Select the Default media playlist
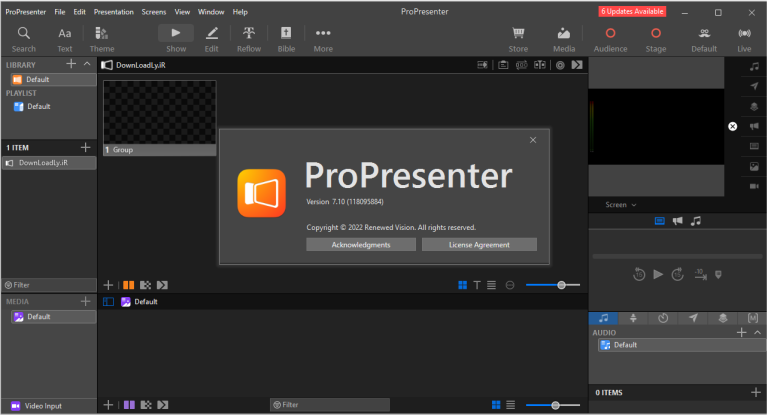Image resolution: width=768 pixels, height=415 pixels. [x=53, y=317]
